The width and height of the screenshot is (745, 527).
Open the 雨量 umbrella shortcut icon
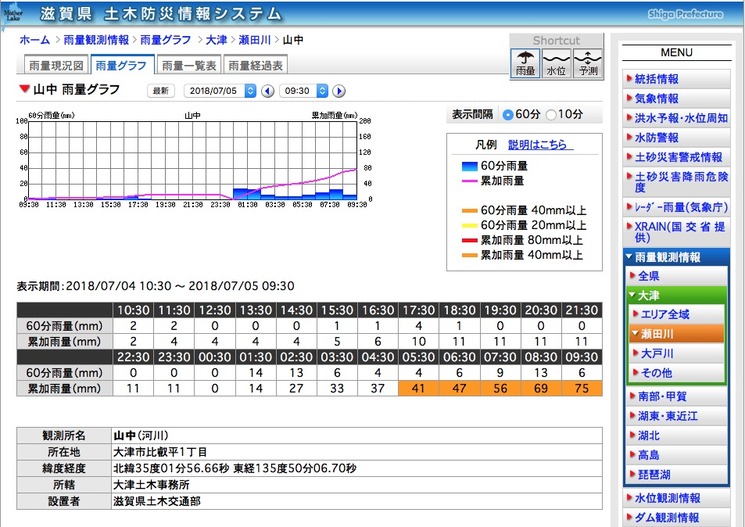click(x=525, y=63)
